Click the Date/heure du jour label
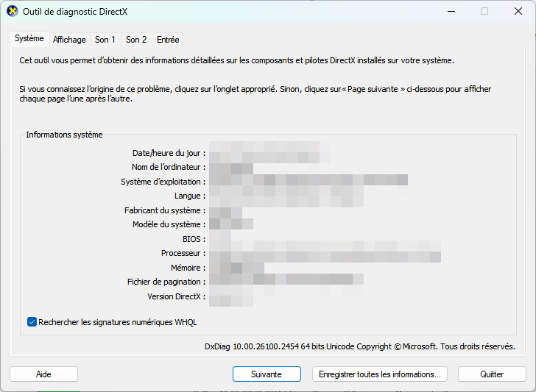Screen dimensions: 536x392 point(169,153)
